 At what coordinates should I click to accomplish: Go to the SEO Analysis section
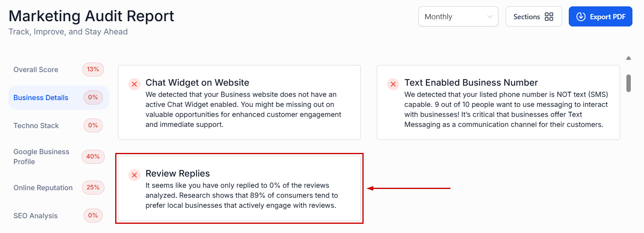click(x=36, y=216)
